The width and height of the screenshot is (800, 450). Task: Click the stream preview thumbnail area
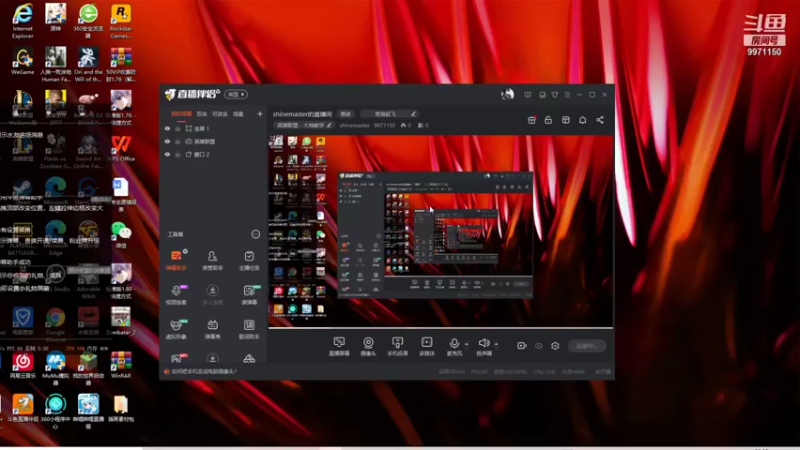pyautogui.click(x=441, y=231)
